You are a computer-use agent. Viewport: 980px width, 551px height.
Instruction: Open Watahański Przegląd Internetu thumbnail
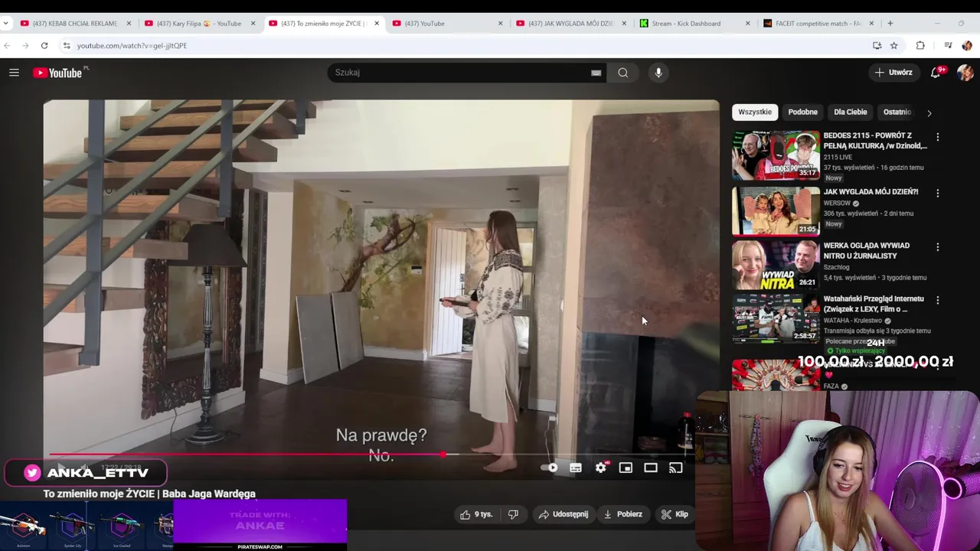point(776,318)
